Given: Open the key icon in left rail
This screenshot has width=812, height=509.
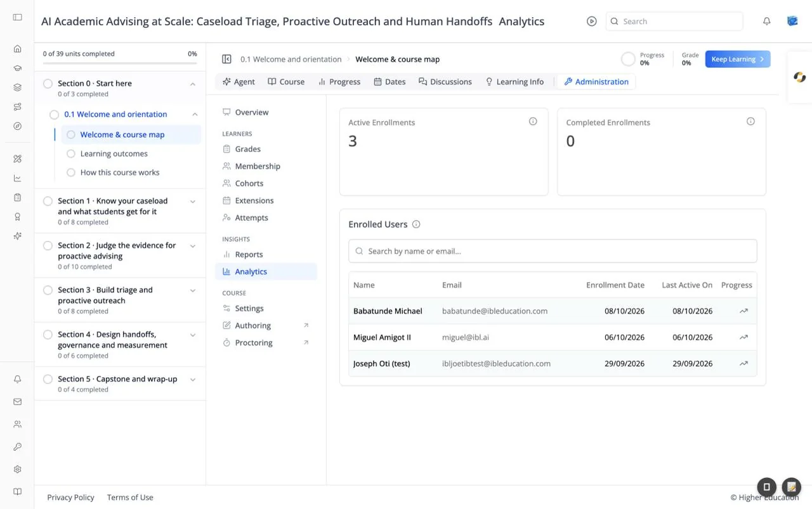Looking at the screenshot, I should [x=17, y=447].
